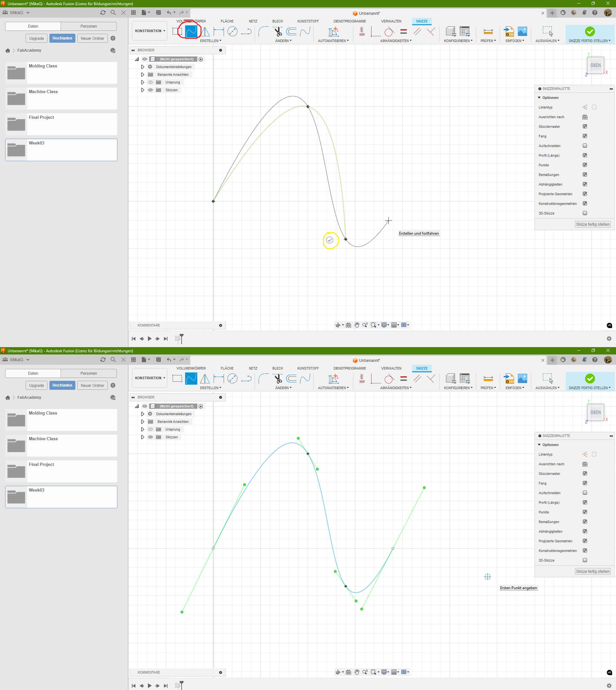Click Neuer Ordner in the lower data panel

tap(92, 386)
